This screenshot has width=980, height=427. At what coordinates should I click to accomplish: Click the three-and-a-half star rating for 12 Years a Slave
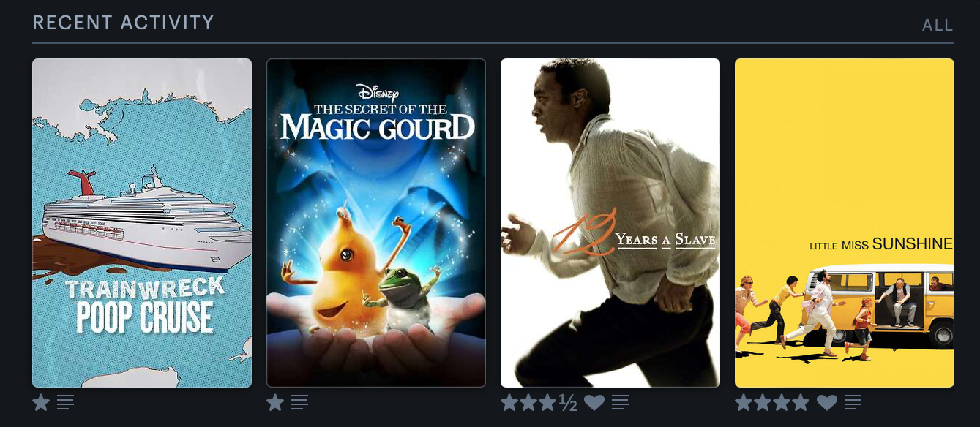(x=539, y=402)
